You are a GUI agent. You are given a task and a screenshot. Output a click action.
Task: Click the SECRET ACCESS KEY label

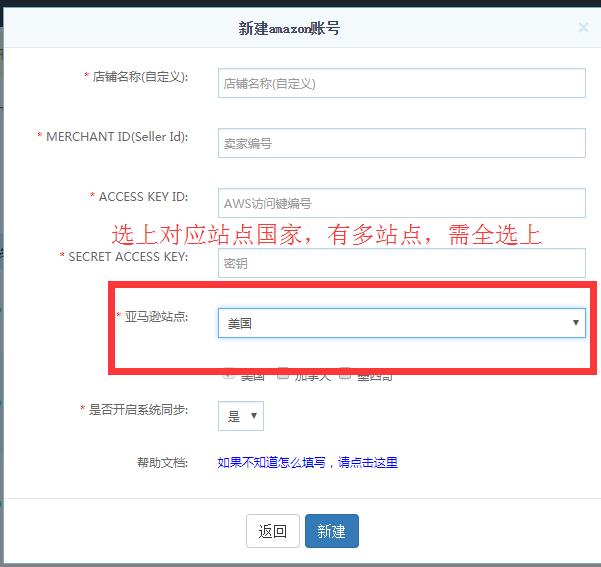coord(128,257)
